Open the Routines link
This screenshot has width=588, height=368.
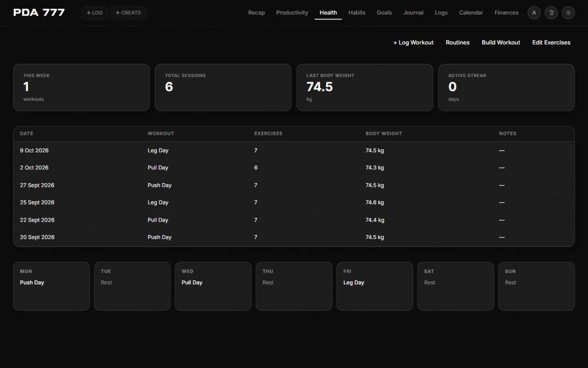(457, 43)
